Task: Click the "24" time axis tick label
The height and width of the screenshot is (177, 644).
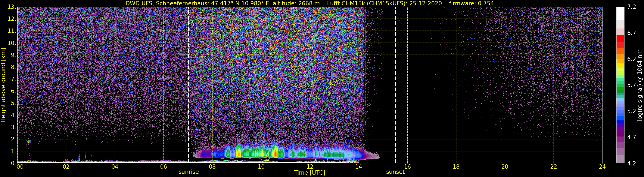Action: [x=602, y=167]
